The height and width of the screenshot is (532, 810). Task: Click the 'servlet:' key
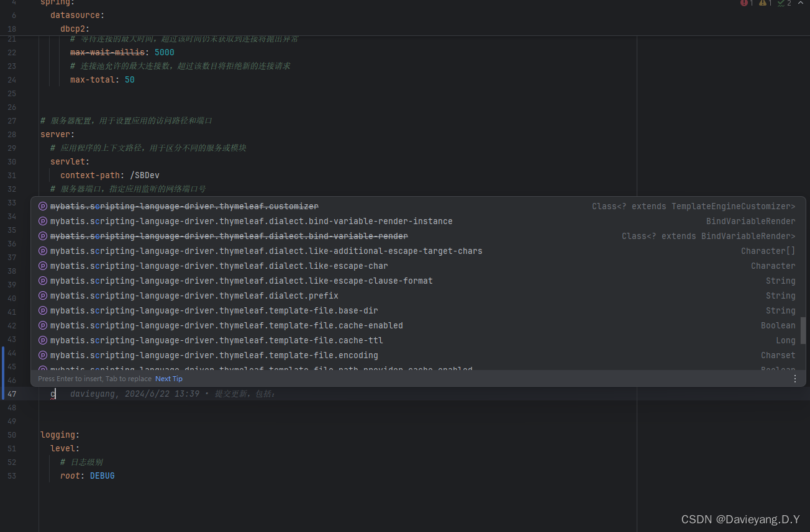(70, 161)
